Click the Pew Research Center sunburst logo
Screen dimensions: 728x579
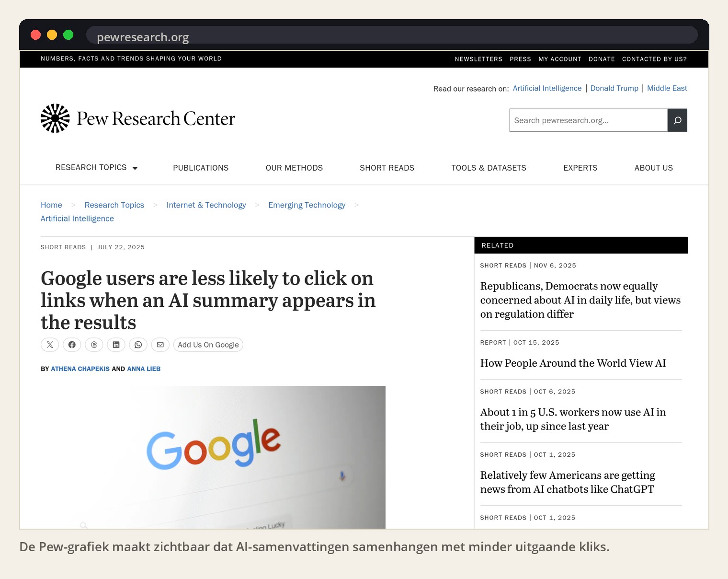pos(55,118)
